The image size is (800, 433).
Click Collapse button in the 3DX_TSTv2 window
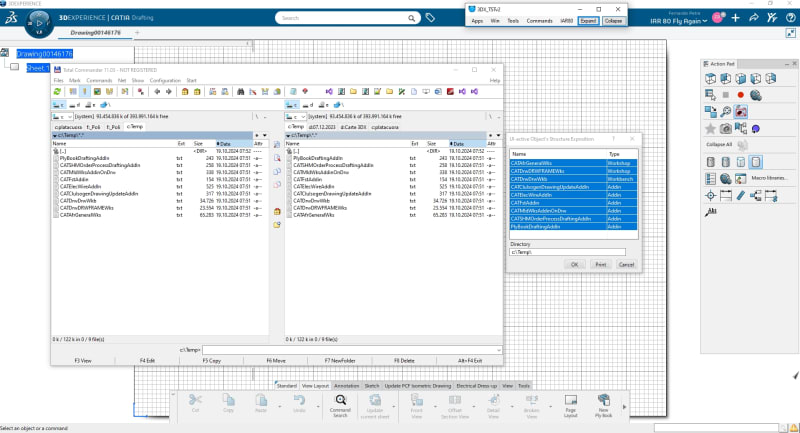pos(613,21)
